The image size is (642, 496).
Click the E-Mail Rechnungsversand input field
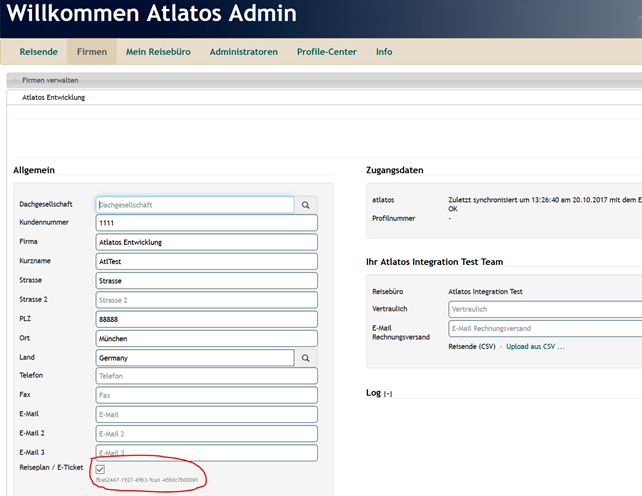pos(545,328)
